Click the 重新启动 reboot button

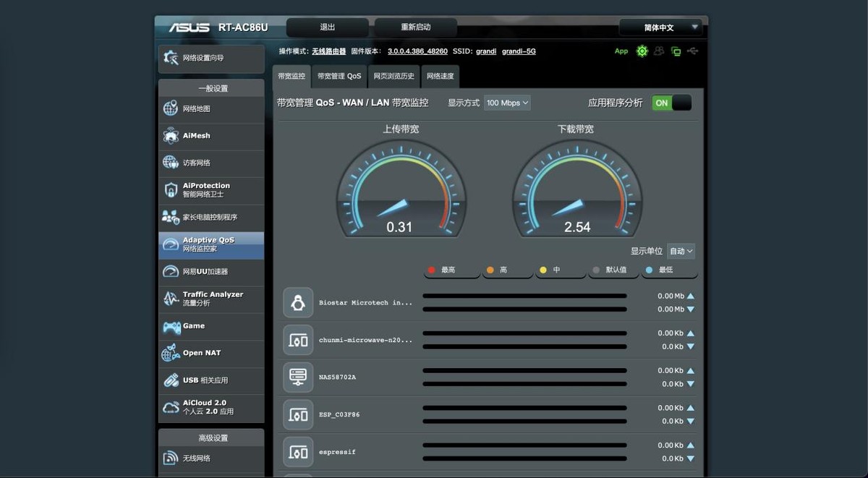click(415, 27)
